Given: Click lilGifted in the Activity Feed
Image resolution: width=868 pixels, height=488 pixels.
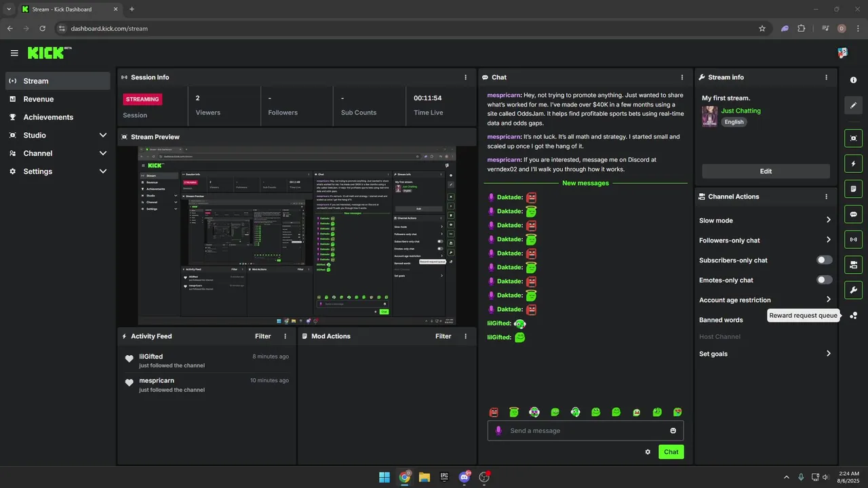Looking at the screenshot, I should [x=151, y=357].
